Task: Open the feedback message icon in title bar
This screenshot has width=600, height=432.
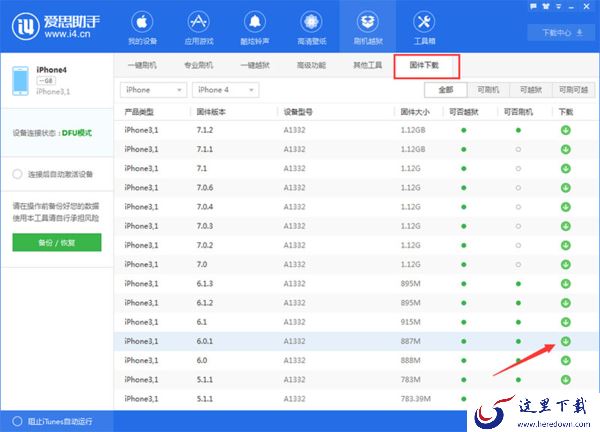Action: pyautogui.click(x=533, y=6)
